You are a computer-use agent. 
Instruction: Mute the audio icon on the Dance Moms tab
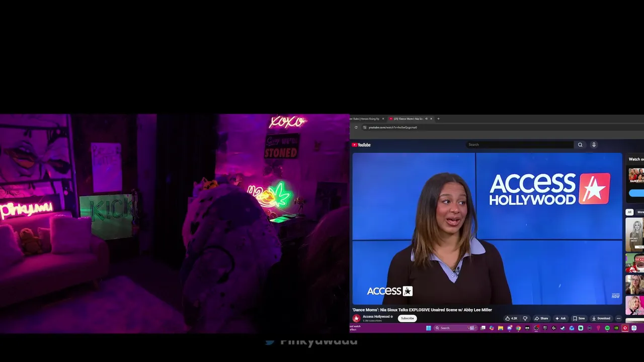point(426,119)
